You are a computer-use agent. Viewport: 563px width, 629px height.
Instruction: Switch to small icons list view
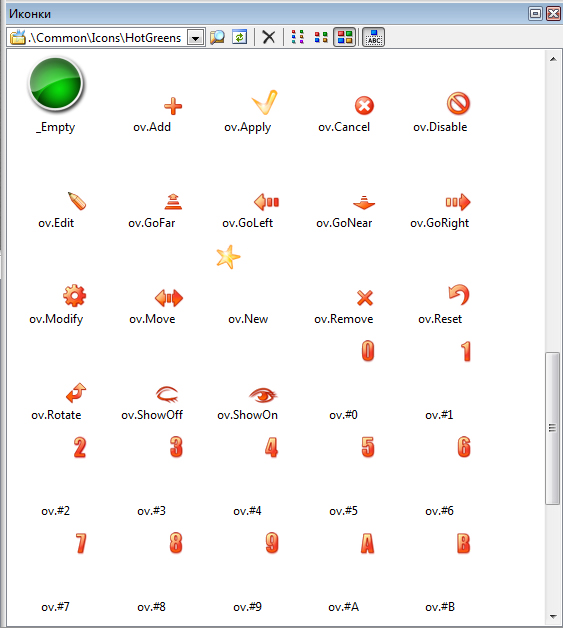[x=298, y=37]
